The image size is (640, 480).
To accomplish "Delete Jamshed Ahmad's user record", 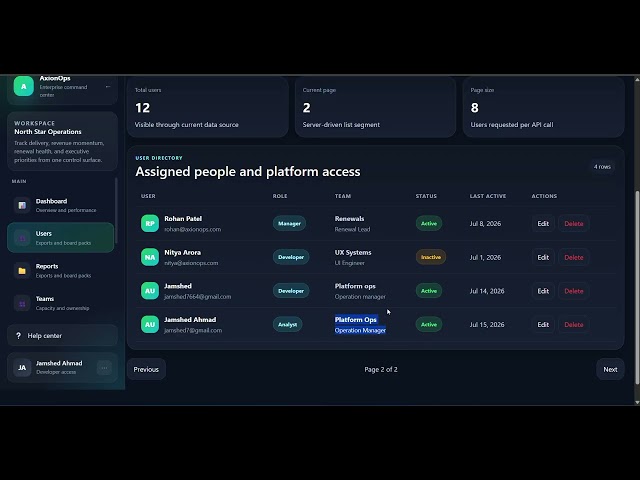I will pyautogui.click(x=573, y=324).
